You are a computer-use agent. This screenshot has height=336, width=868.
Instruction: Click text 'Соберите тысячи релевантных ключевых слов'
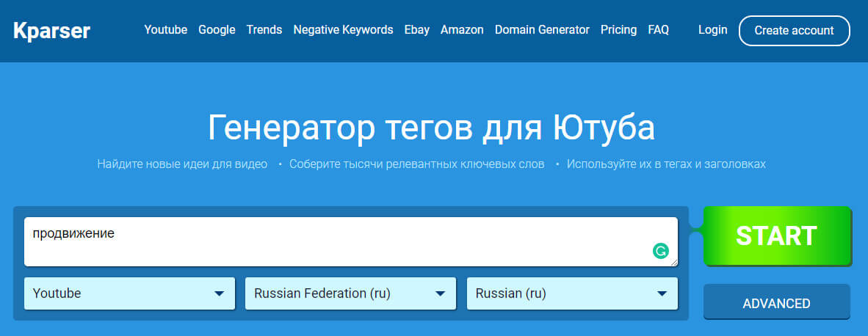(417, 164)
